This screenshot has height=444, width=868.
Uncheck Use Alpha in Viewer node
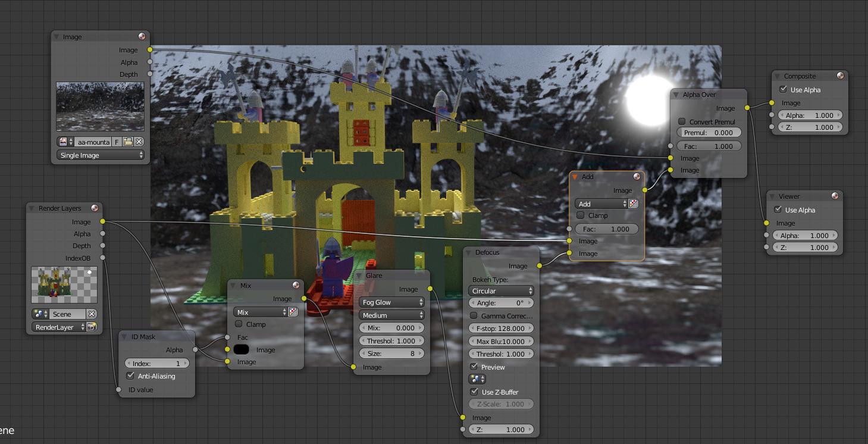click(778, 210)
